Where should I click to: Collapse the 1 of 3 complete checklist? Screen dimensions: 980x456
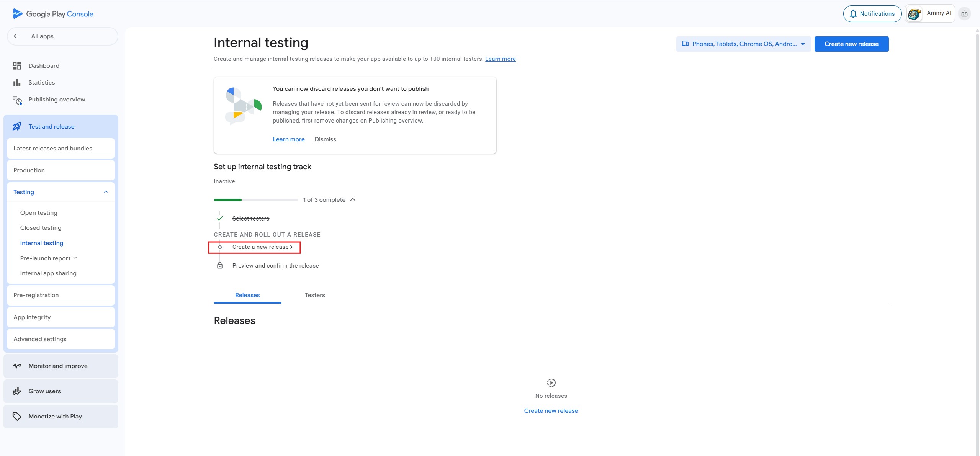click(x=353, y=200)
